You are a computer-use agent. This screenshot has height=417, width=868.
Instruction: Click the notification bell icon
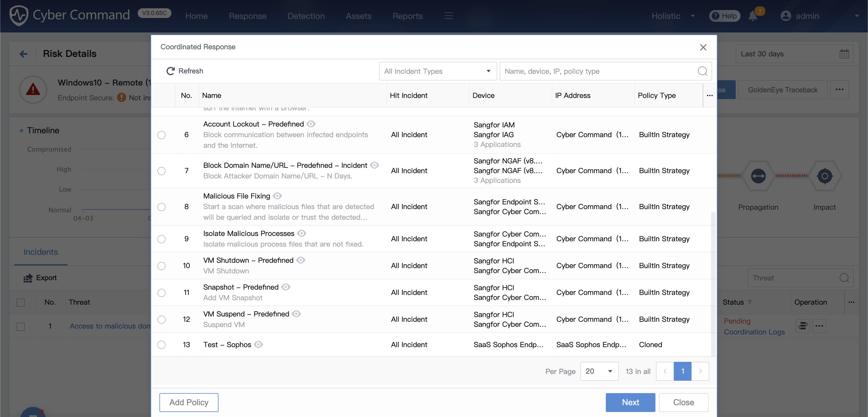[753, 16]
